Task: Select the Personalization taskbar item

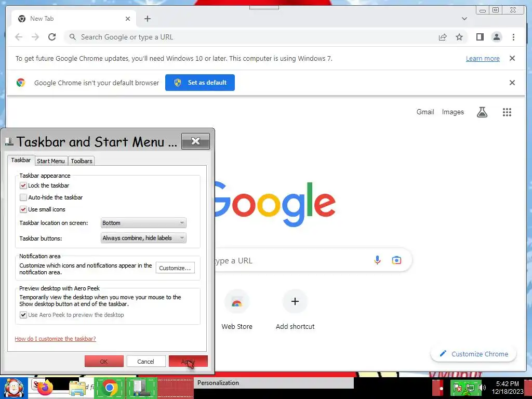Action: (273, 383)
